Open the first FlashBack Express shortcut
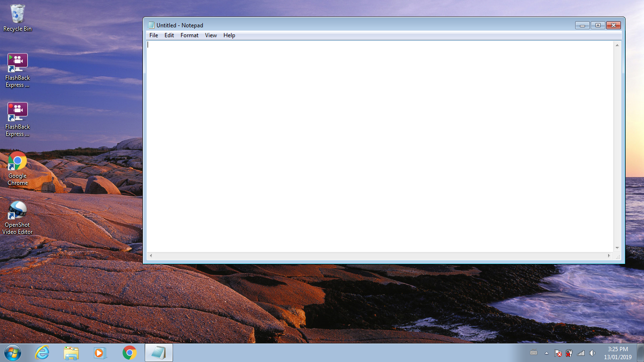Screen dimensions: 644x362 [x=17, y=61]
